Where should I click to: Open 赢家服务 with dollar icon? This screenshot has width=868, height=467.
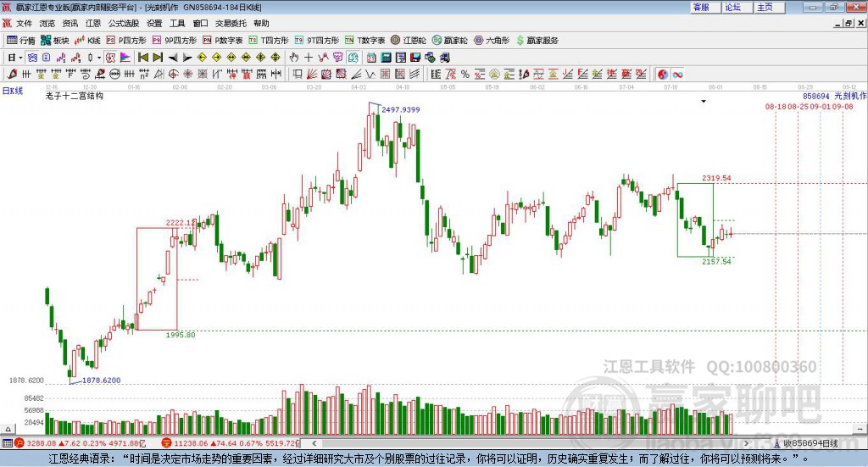point(537,41)
